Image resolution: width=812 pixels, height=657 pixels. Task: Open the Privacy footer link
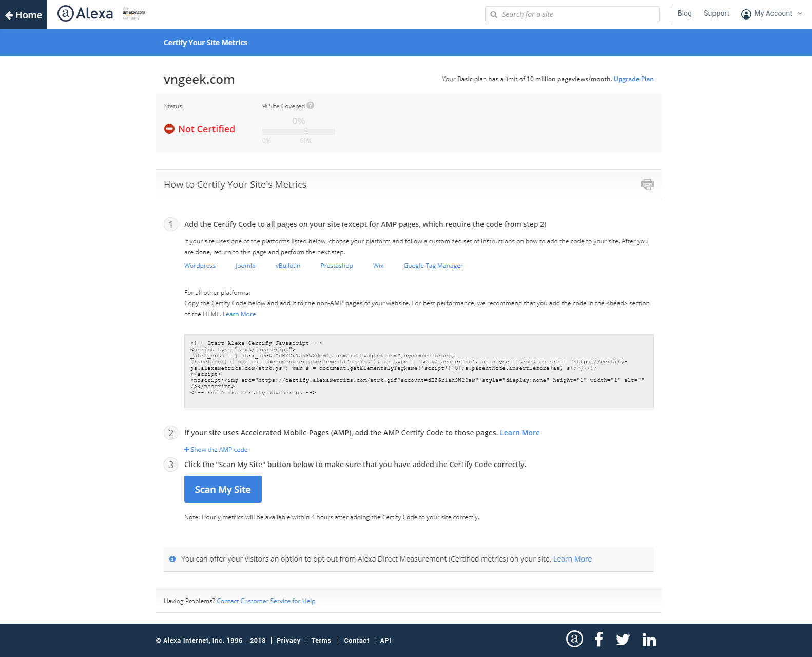click(288, 641)
